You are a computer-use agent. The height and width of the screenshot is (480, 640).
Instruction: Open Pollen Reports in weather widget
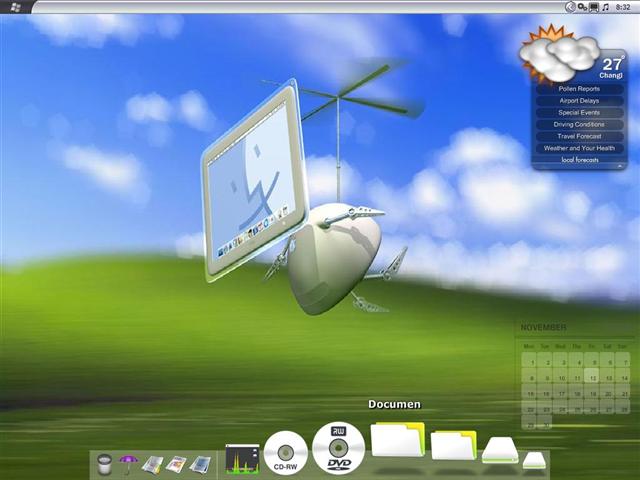pyautogui.click(x=579, y=89)
